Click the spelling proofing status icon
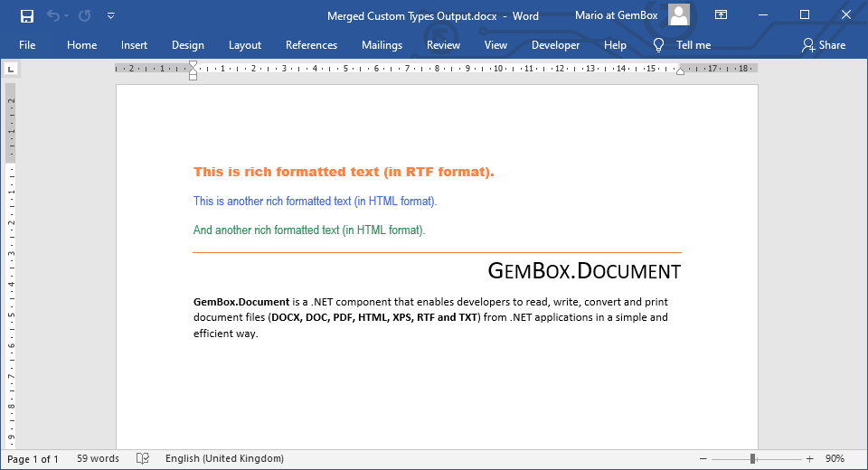The image size is (868, 470). point(143,459)
